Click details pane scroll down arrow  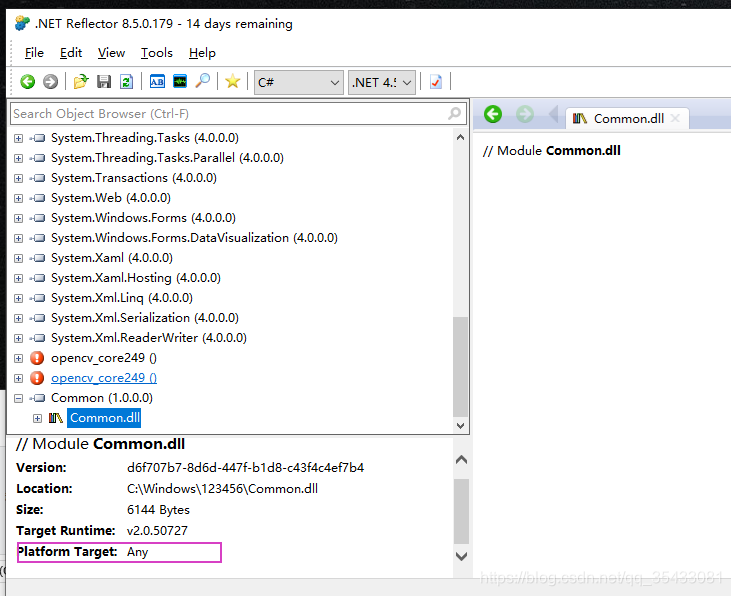click(x=461, y=556)
